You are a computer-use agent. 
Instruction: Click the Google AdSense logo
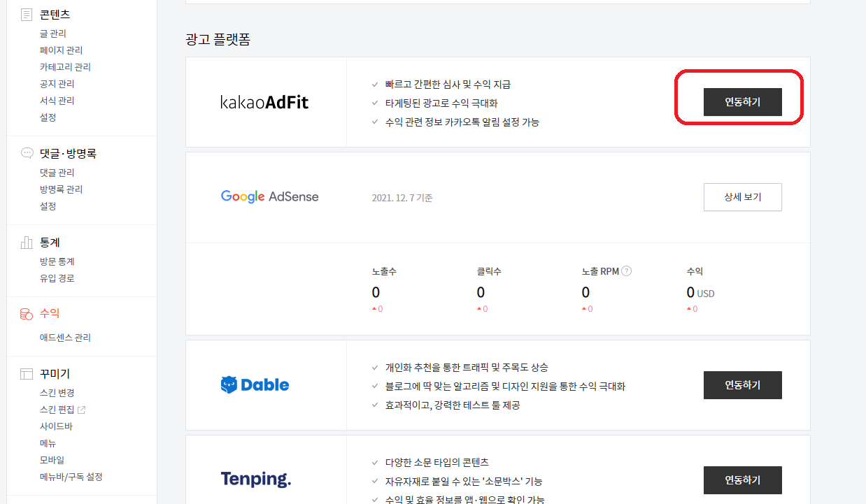(x=269, y=196)
